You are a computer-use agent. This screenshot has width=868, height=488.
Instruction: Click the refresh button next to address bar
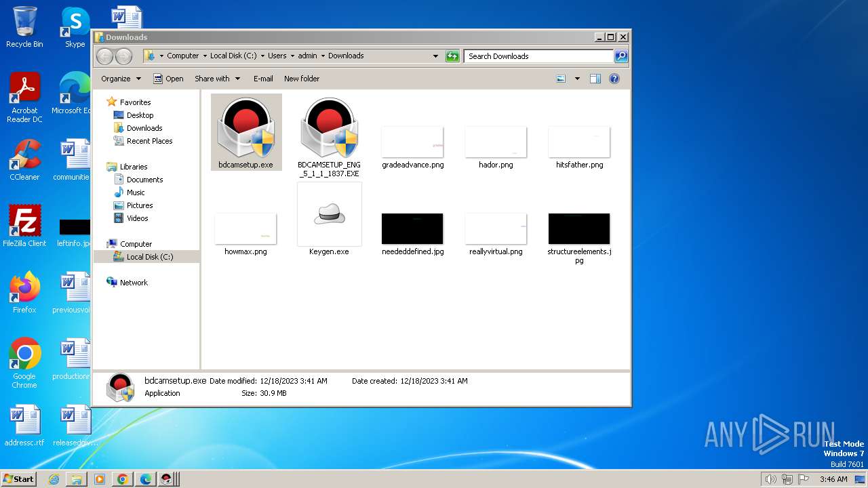452,56
